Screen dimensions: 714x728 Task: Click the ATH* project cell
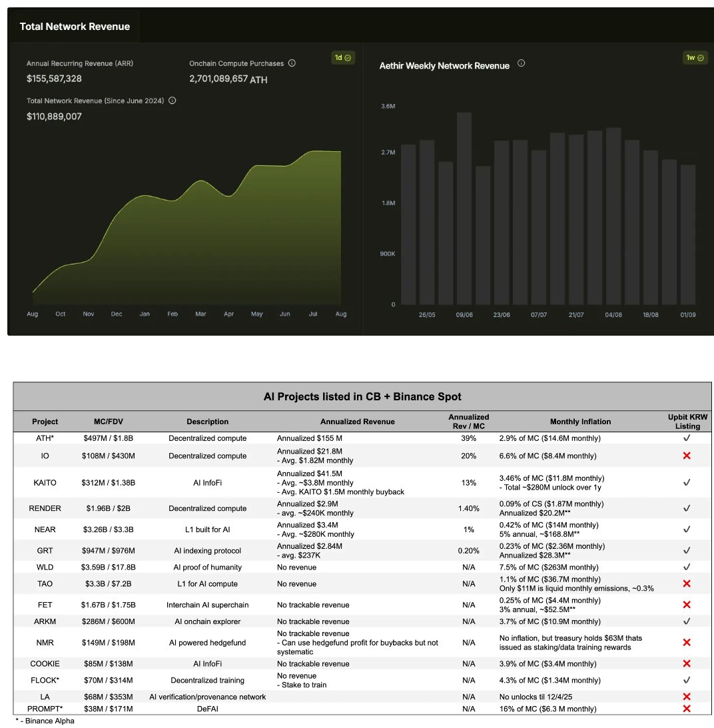click(x=45, y=438)
